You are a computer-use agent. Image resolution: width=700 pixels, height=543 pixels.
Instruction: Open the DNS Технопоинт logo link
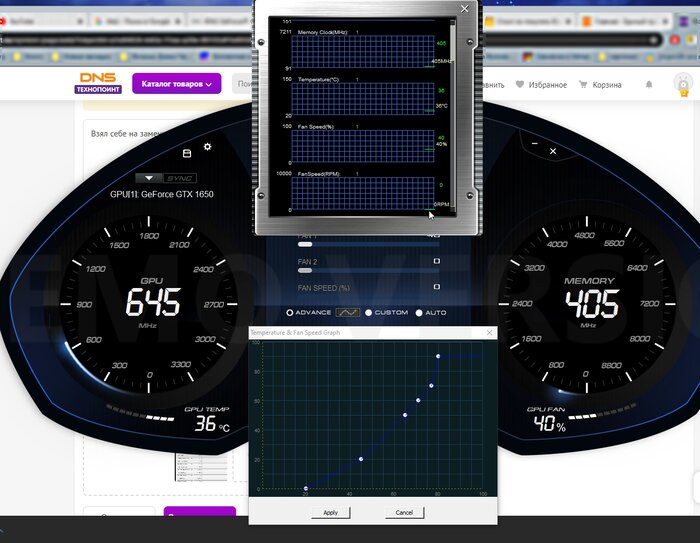click(98, 84)
